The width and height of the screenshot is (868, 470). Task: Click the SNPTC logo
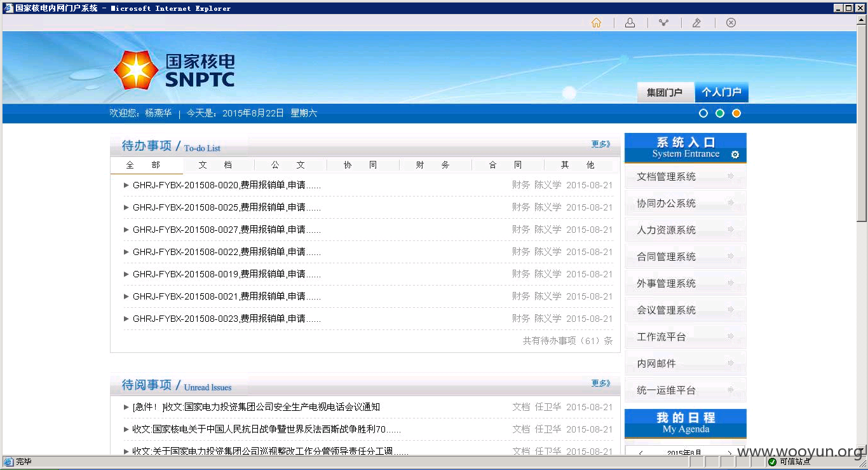click(174, 70)
